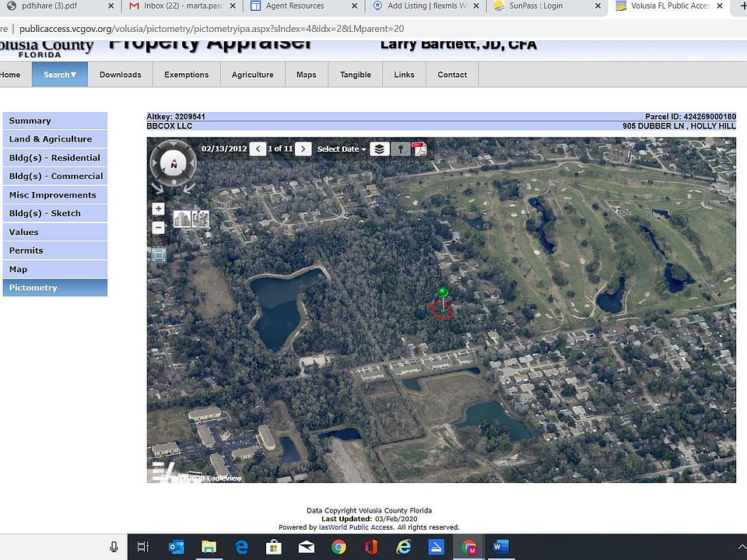Zoom out on the aerial map
This screenshot has width=747, height=560.
coord(158,228)
